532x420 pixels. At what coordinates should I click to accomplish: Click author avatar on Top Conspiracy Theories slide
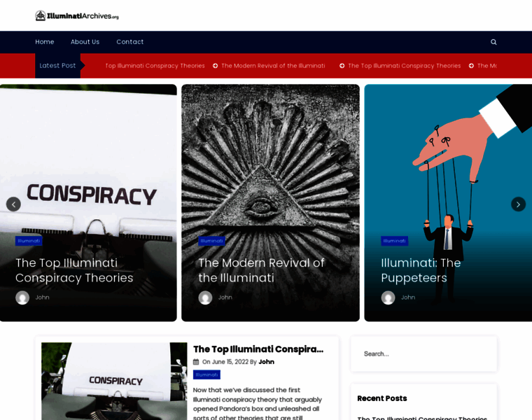[22, 297]
